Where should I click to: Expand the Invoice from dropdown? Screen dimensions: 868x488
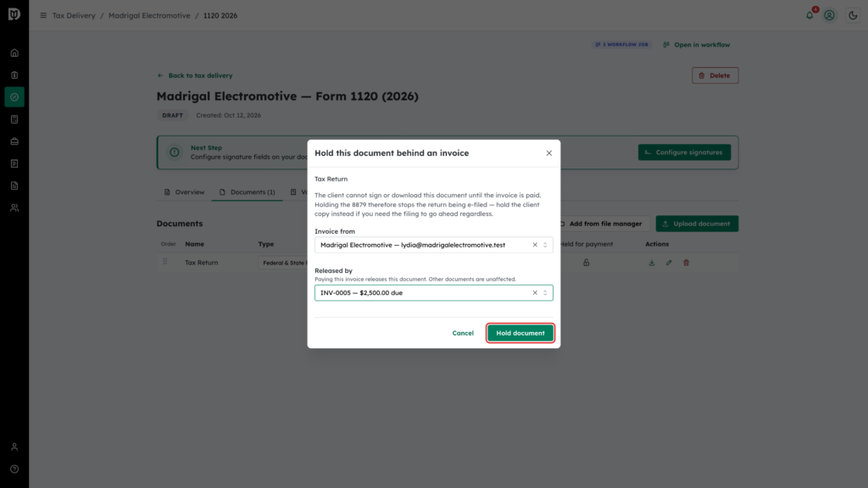point(545,245)
